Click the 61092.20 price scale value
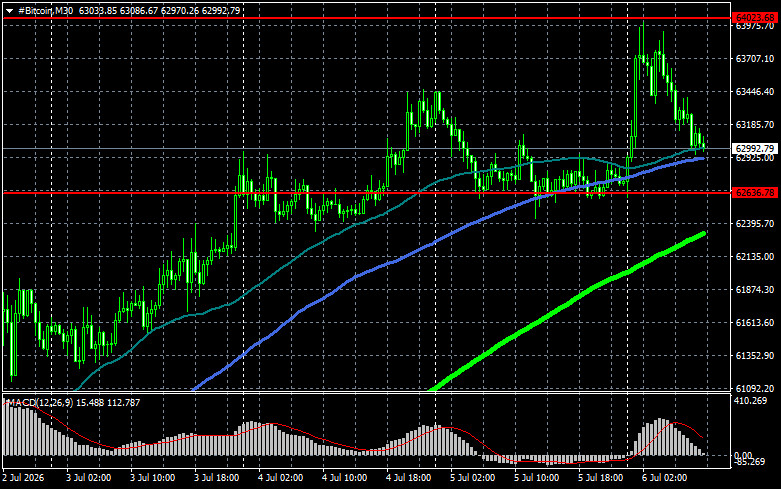Screen dimensions: 781x489 tap(755, 388)
